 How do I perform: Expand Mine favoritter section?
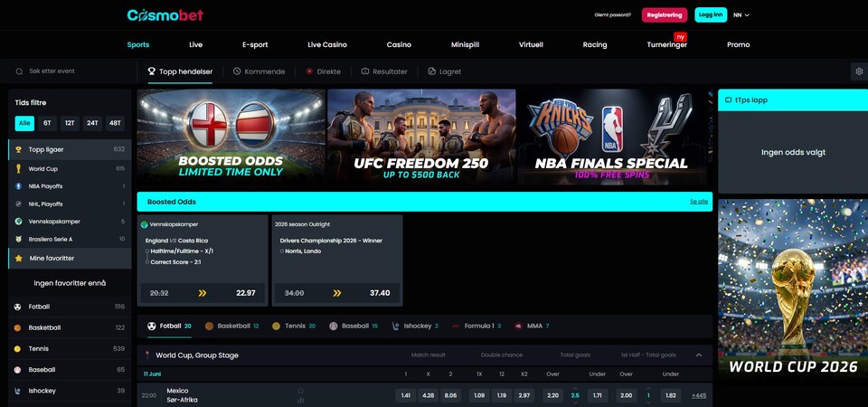[70, 258]
